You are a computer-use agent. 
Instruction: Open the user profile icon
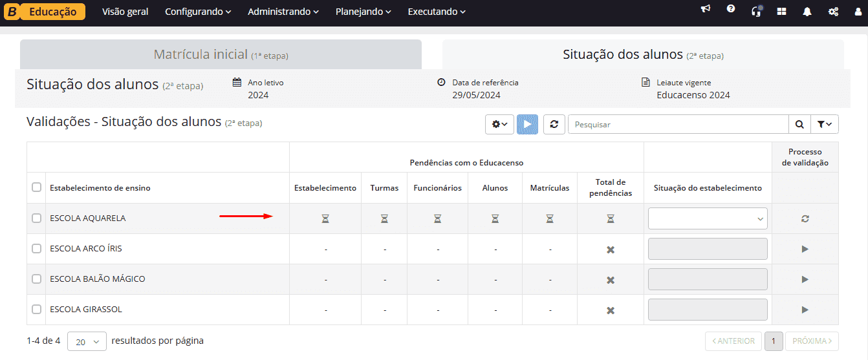[x=858, y=12]
